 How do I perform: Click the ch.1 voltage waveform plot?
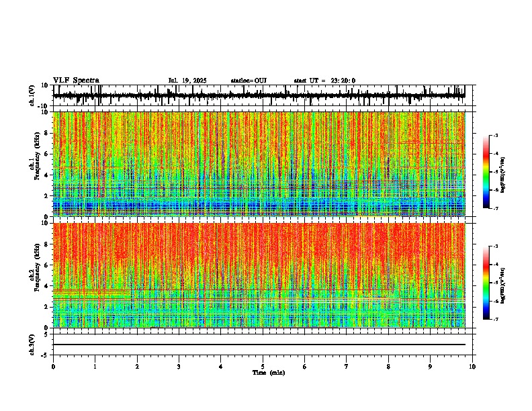pos(262,95)
